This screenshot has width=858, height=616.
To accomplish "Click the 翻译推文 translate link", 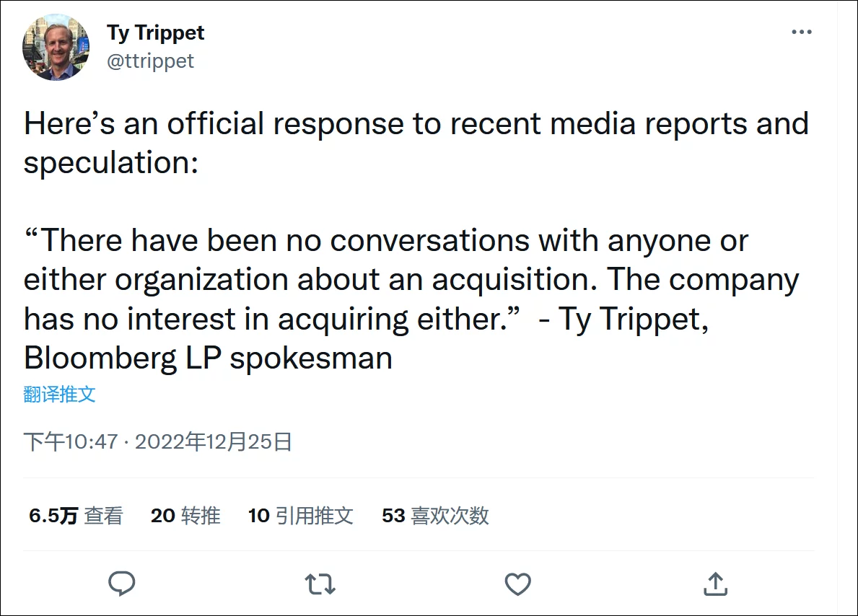I will (x=59, y=394).
